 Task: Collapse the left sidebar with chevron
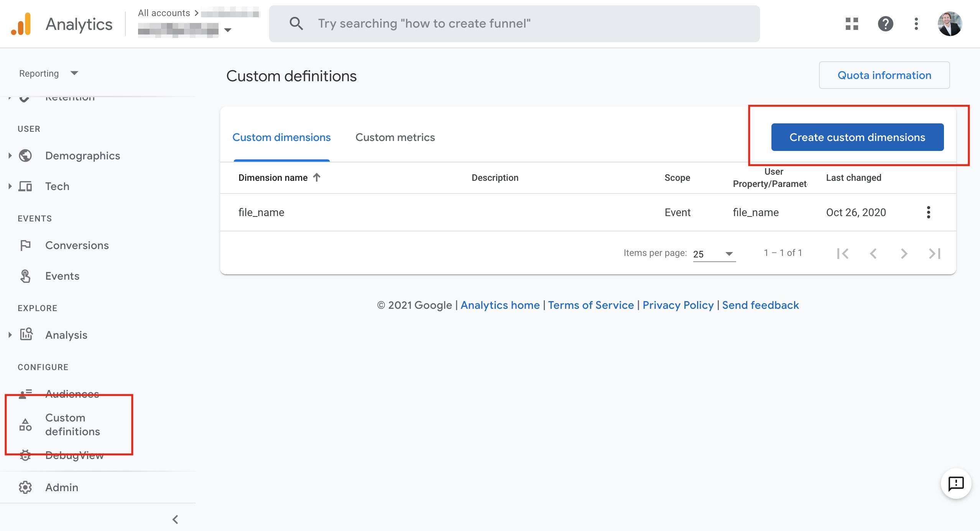pyautogui.click(x=175, y=520)
